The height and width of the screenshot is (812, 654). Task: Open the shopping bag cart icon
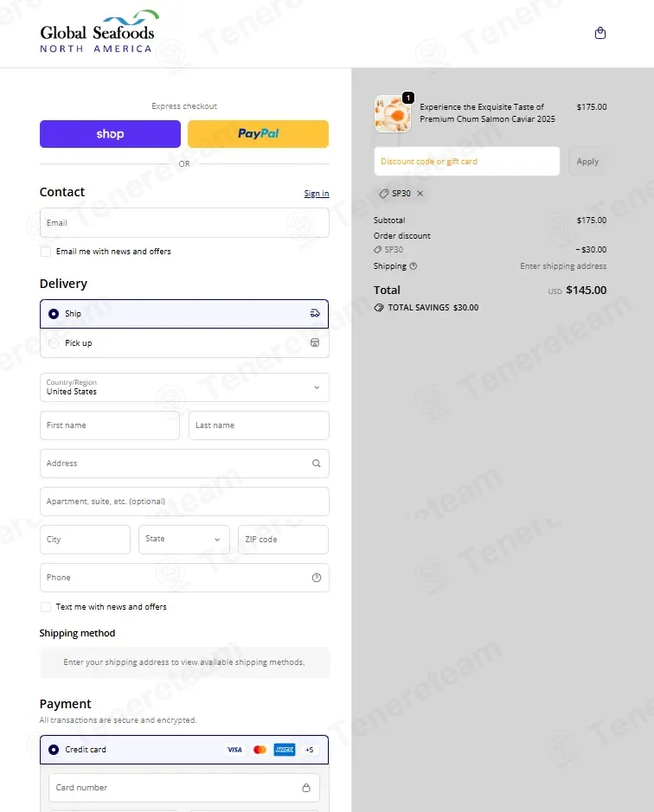pos(600,33)
